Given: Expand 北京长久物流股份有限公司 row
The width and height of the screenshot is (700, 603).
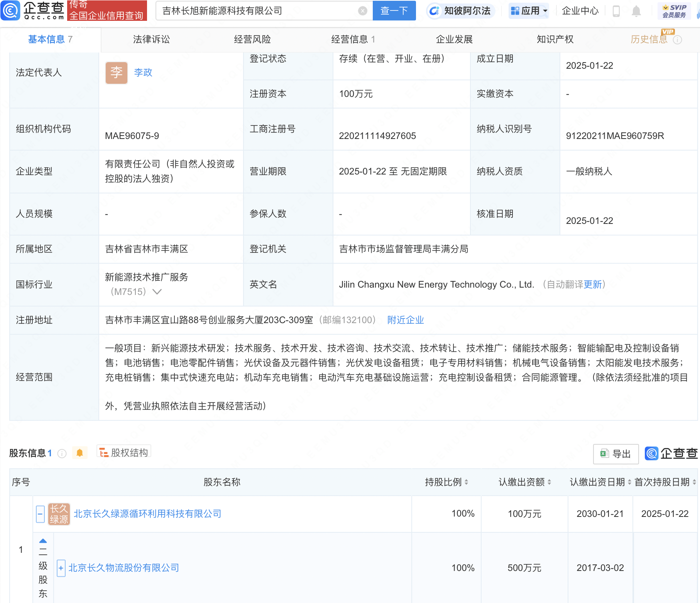Looking at the screenshot, I should (61, 568).
